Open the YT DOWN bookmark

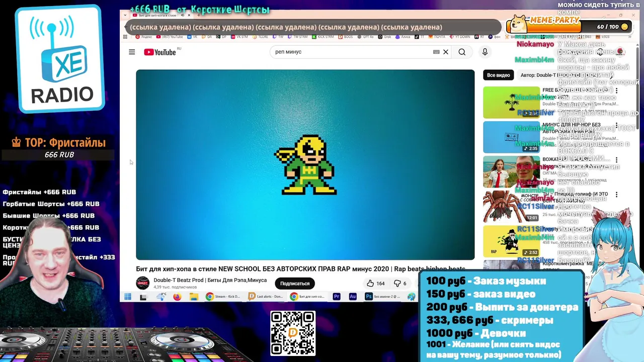point(460,37)
